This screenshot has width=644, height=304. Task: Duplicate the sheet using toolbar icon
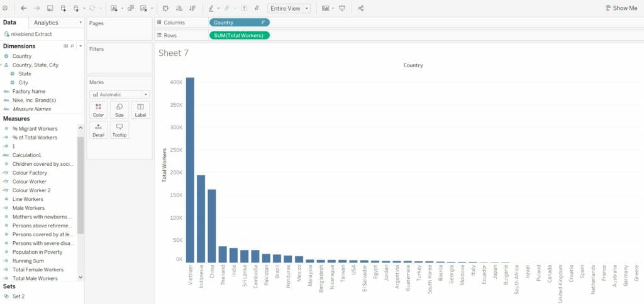[x=131, y=8]
